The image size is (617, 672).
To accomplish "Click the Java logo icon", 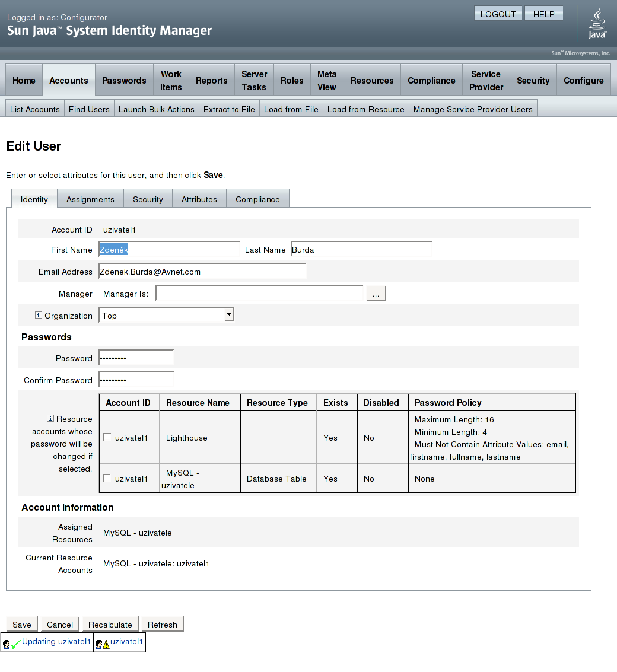I will click(x=597, y=24).
